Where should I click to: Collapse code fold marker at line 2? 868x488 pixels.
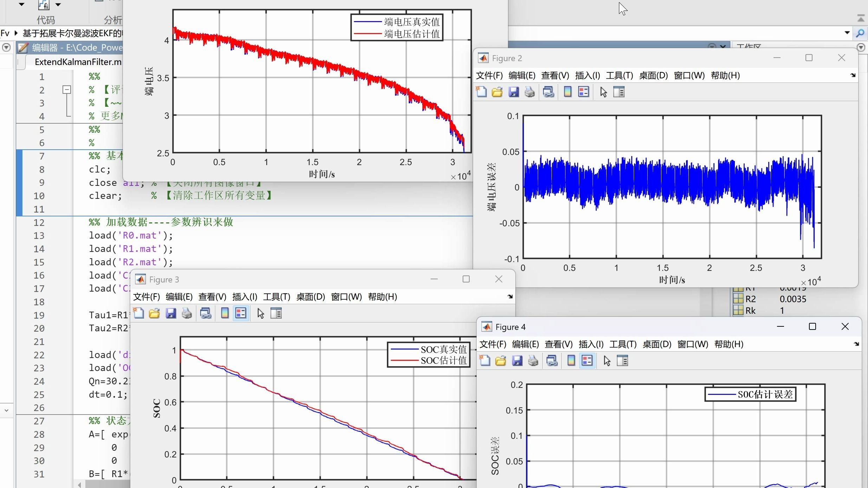point(67,90)
